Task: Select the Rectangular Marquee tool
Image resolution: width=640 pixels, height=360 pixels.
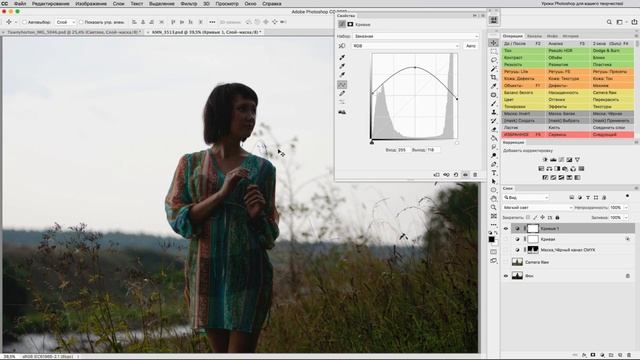Action: coord(493,51)
